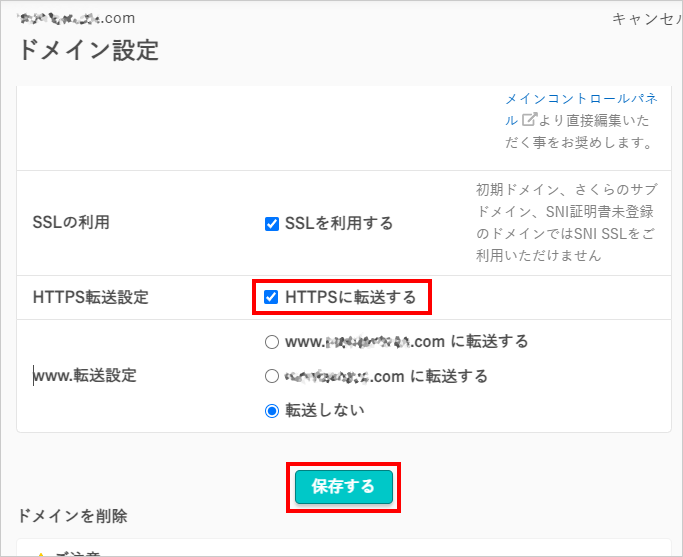Viewport: 683px width, 557px height.
Task: Click the SNI SSL explanatory note text
Action: coord(566,223)
